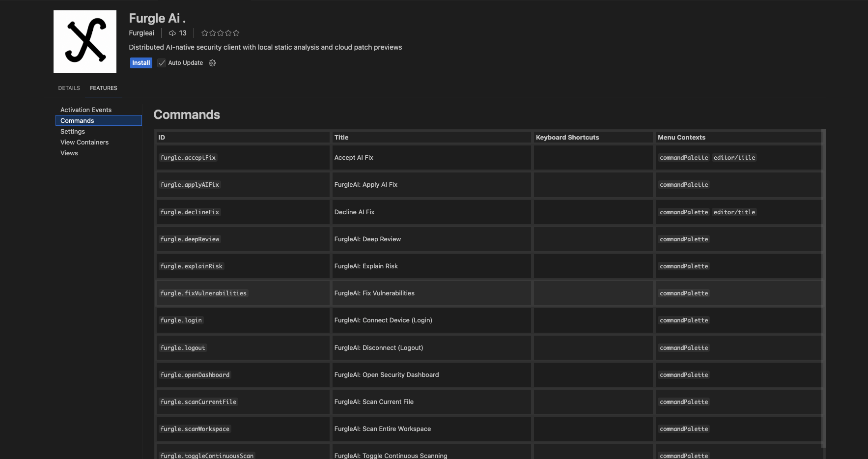Viewport: 868px width, 459px height.
Task: Click the furgle.openDashboard command ID
Action: (195, 375)
